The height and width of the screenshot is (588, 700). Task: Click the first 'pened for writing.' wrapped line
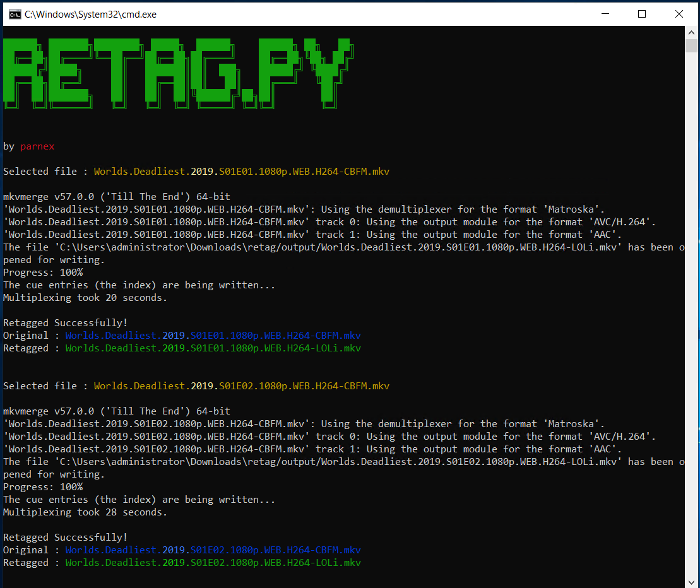[54, 260]
